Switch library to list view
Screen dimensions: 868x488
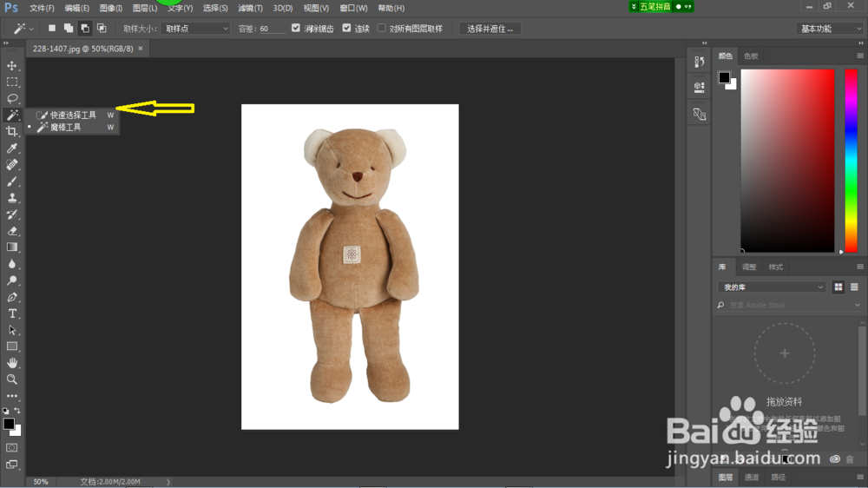coord(854,287)
